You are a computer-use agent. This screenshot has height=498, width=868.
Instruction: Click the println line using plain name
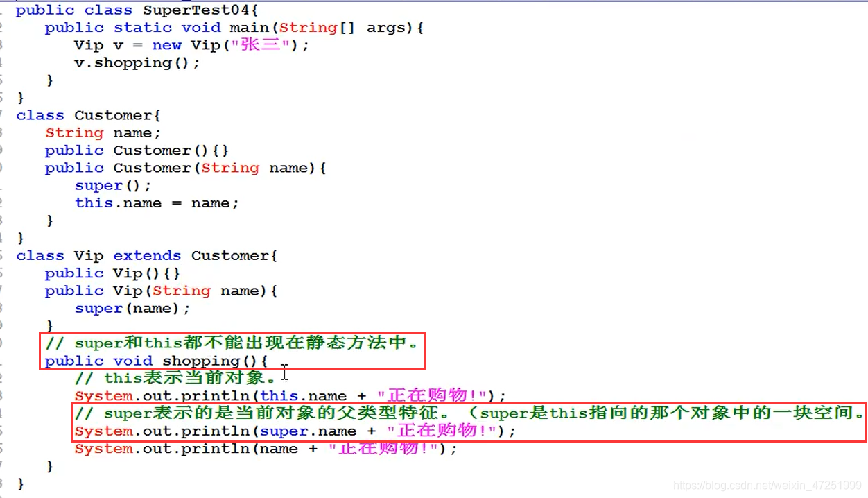266,449
